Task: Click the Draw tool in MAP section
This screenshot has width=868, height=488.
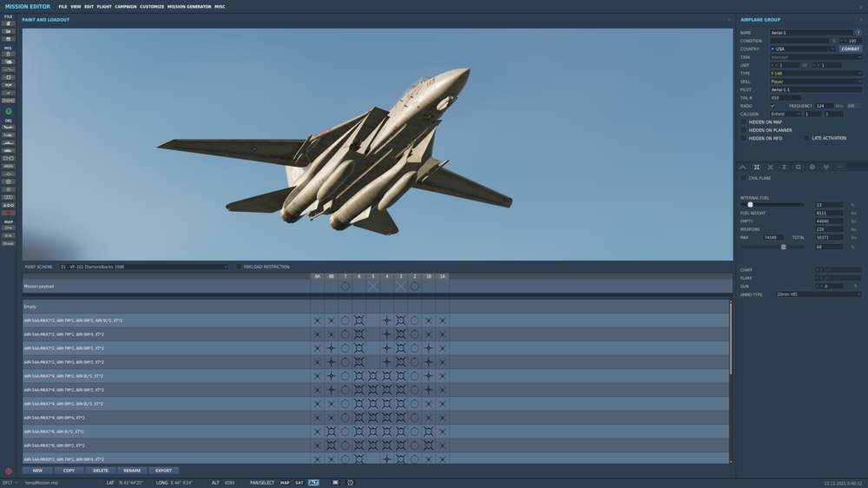Action: pos(9,244)
